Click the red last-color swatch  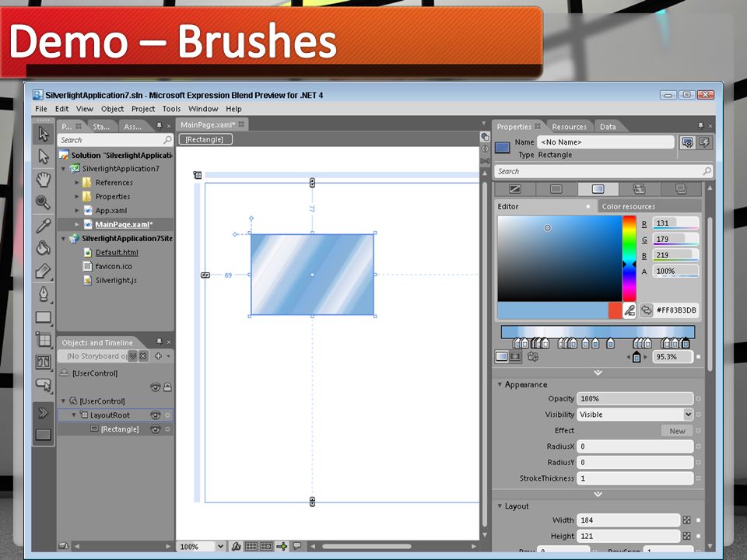click(615, 310)
